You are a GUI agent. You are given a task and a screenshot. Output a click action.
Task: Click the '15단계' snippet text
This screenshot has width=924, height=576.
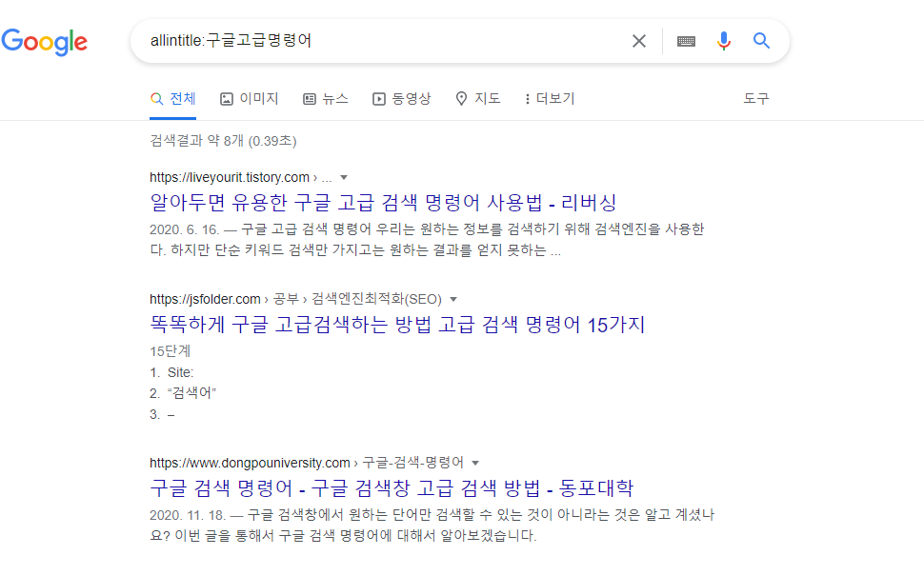(x=170, y=351)
